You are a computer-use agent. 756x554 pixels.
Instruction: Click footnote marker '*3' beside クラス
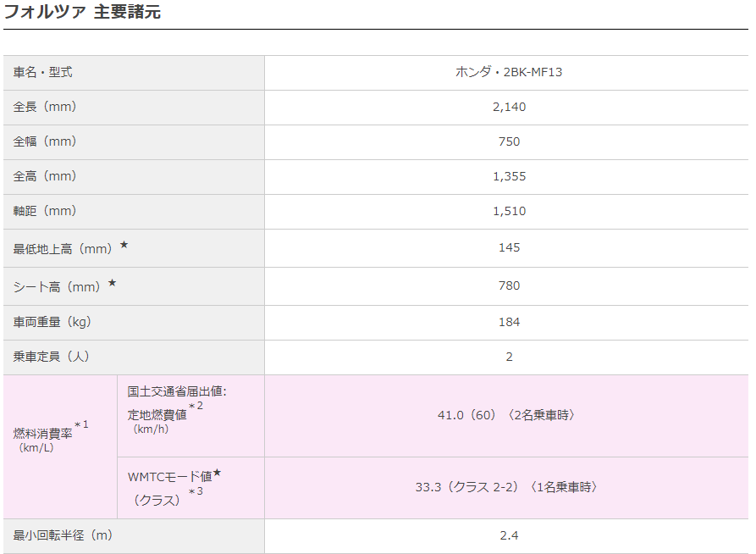pyautogui.click(x=196, y=492)
